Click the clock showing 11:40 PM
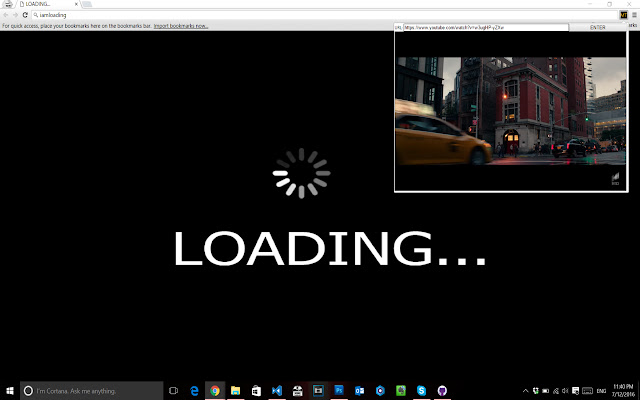Image resolution: width=640 pixels, height=400 pixels. (623, 391)
